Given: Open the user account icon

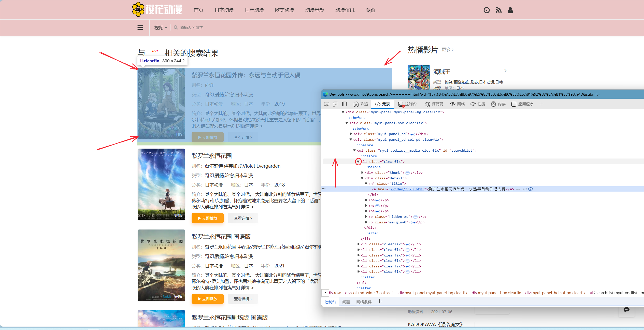Looking at the screenshot, I should coord(510,10).
